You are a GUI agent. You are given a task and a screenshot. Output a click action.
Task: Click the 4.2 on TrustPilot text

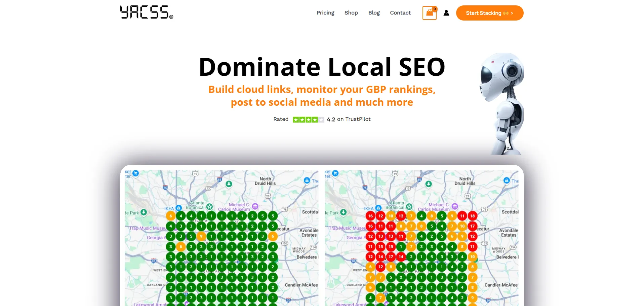click(349, 120)
